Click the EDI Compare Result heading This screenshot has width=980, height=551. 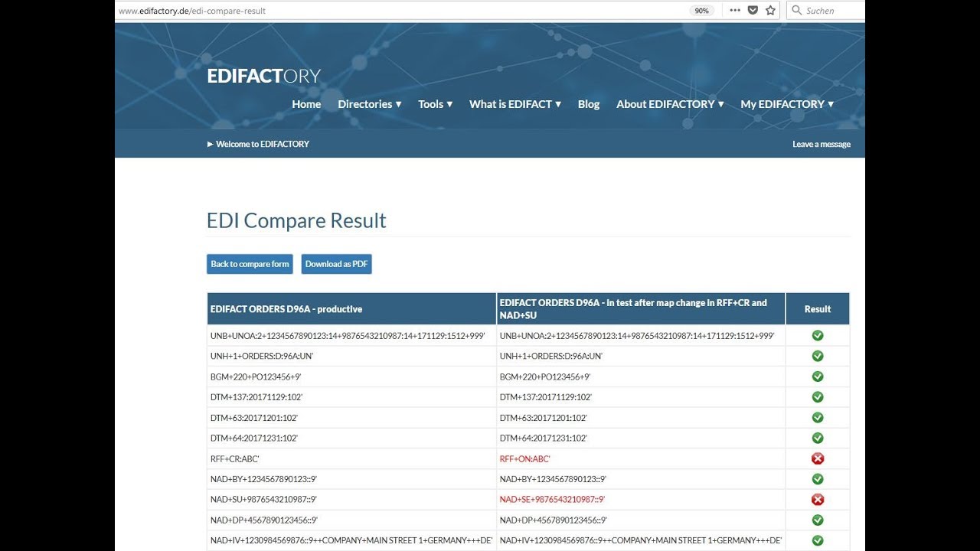pos(296,220)
